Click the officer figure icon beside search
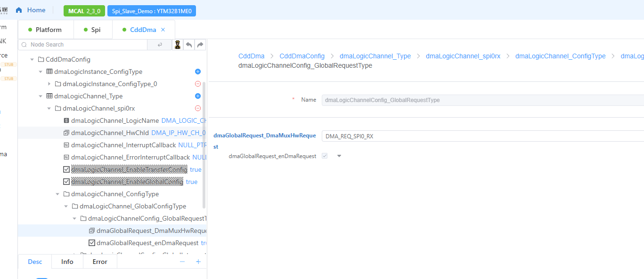The image size is (644, 279). click(x=178, y=45)
